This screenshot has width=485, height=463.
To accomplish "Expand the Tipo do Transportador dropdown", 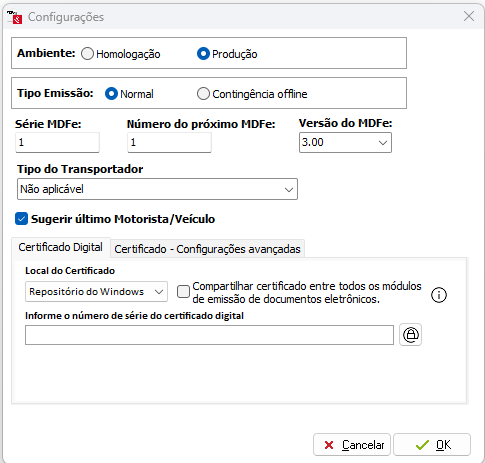I will (157, 189).
